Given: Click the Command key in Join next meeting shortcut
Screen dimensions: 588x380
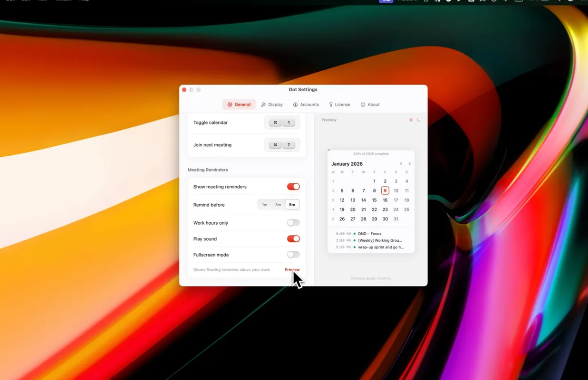Looking at the screenshot, I should [275, 145].
